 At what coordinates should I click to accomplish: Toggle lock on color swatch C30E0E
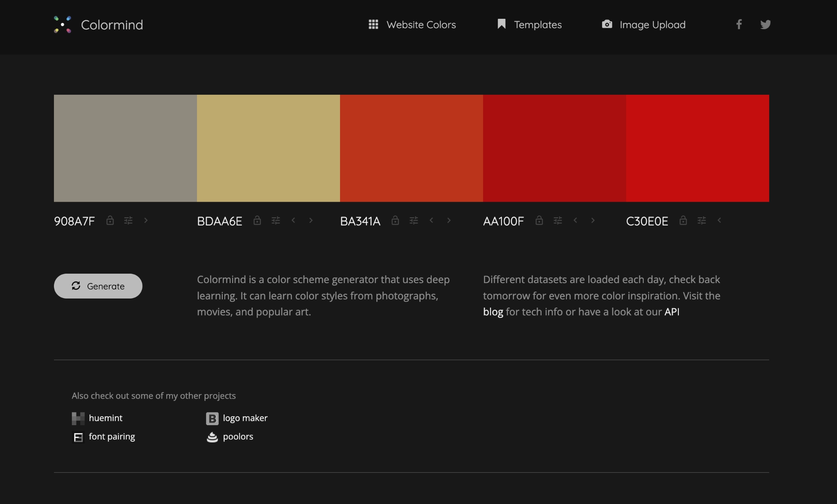click(683, 220)
